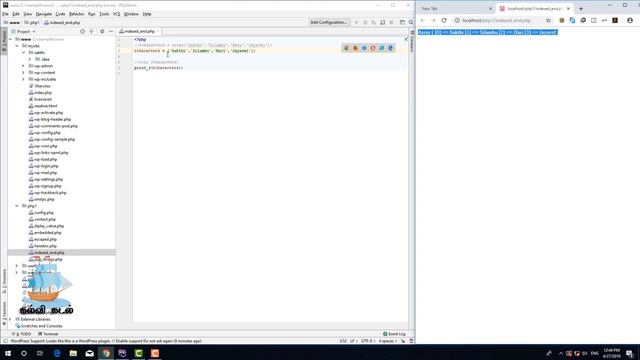Collapse the mysite folder
The image size is (640, 360).
click(x=17, y=46)
